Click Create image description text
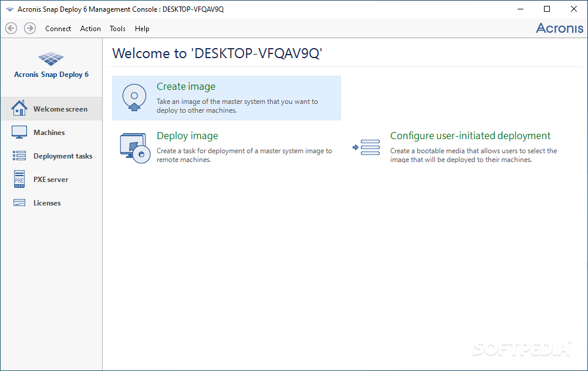The image size is (588, 371). 237,106
